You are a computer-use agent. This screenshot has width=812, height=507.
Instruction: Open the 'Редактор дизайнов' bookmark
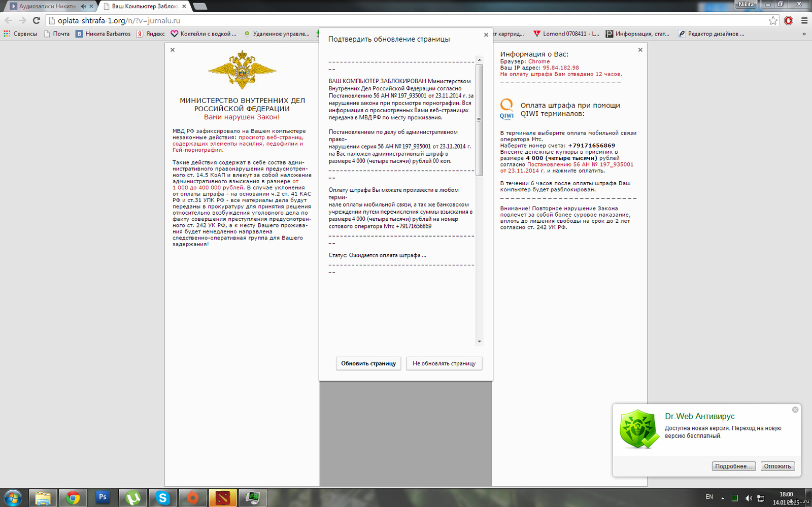(712, 34)
